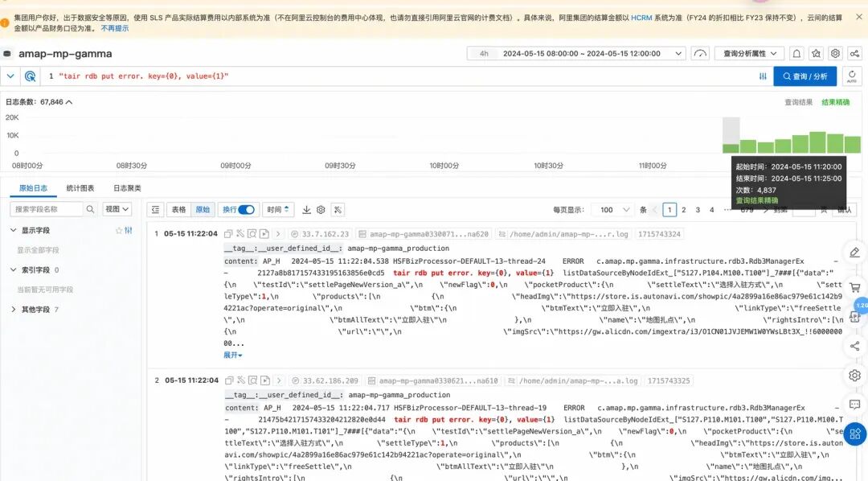Collapse the query editor with the chevron

[x=10, y=76]
